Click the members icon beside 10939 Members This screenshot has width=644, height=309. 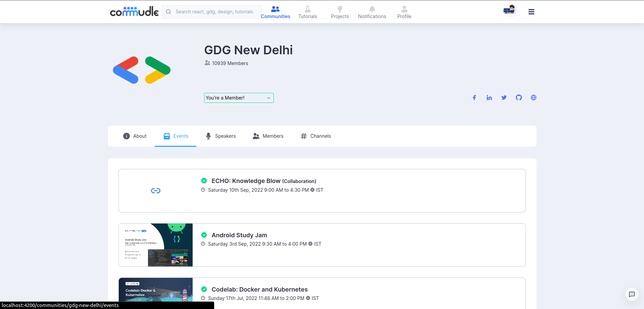(207, 63)
